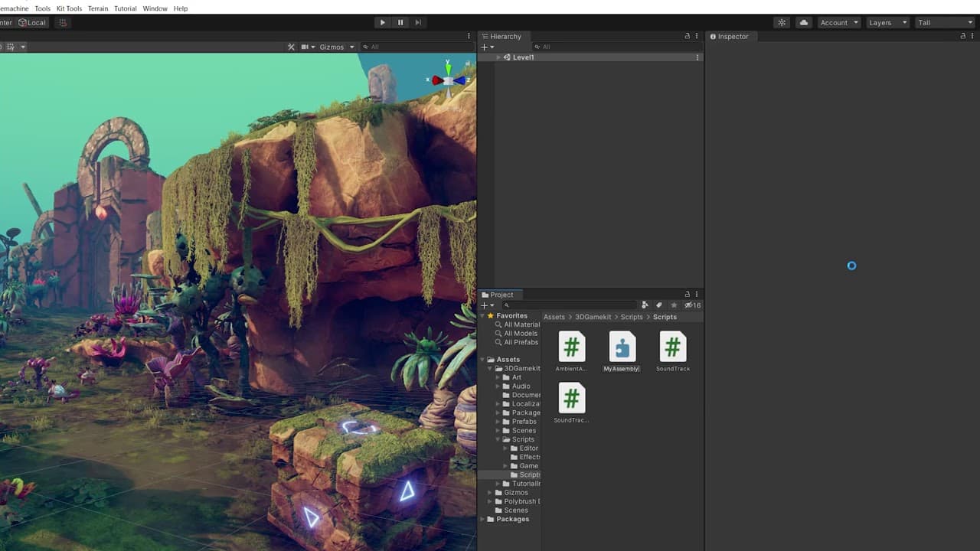Open the Scene view three-dot options menu

coord(469,36)
